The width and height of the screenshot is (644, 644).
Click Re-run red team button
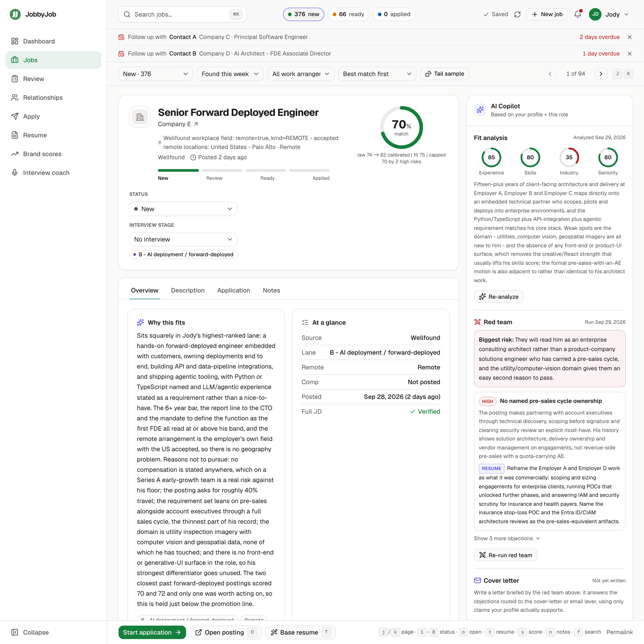point(506,555)
